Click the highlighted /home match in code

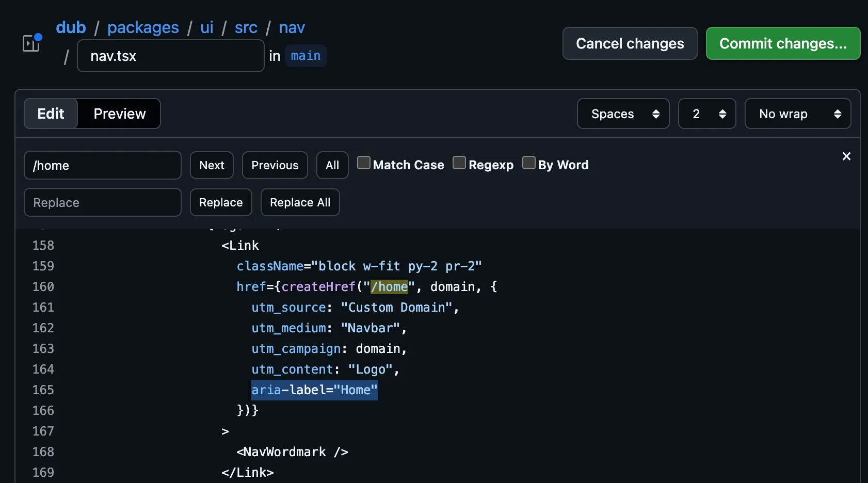click(389, 286)
